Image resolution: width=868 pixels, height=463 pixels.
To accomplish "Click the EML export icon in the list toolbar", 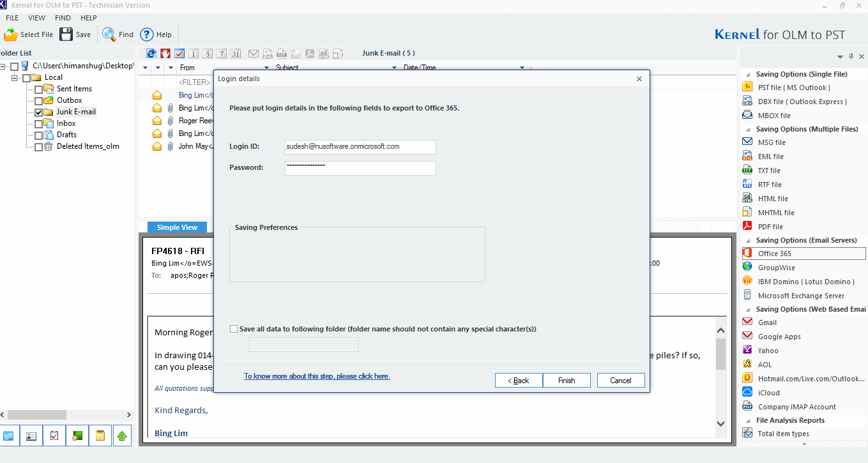I will click(x=268, y=54).
